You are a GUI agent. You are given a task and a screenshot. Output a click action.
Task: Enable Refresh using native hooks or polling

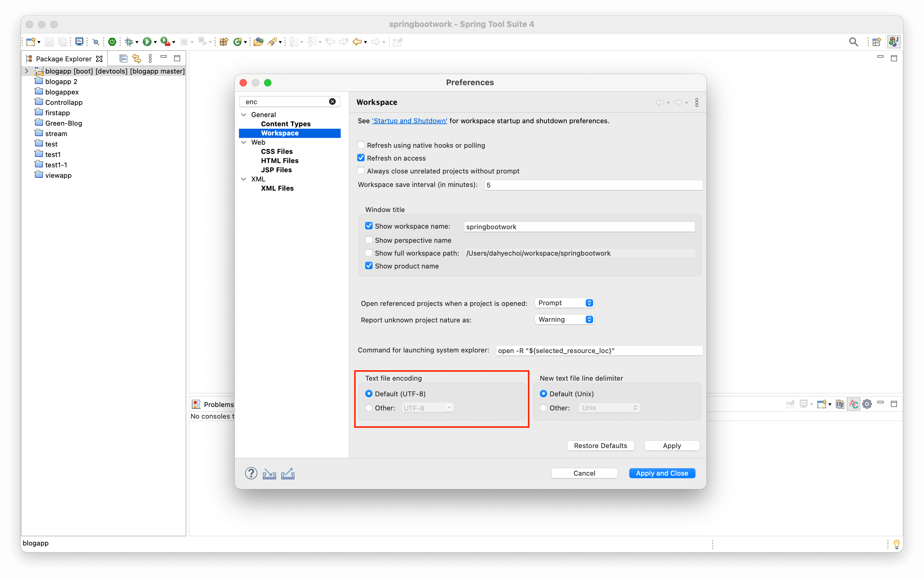coord(361,145)
